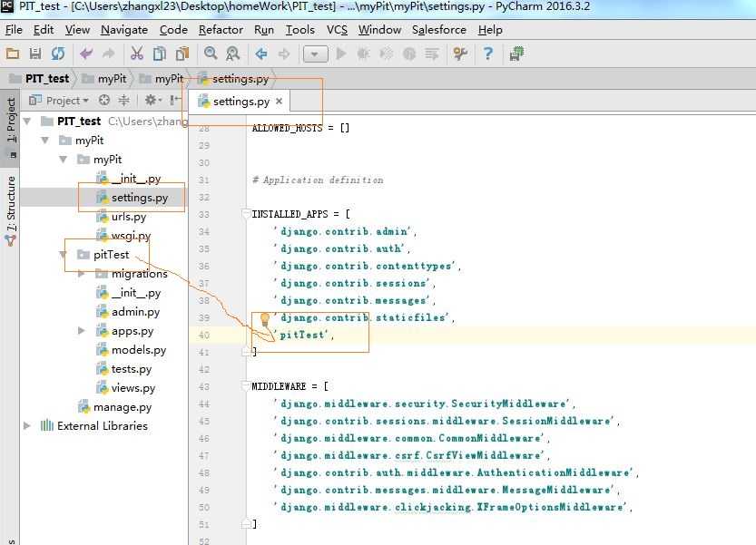Open the Salesforce menu

(x=439, y=30)
